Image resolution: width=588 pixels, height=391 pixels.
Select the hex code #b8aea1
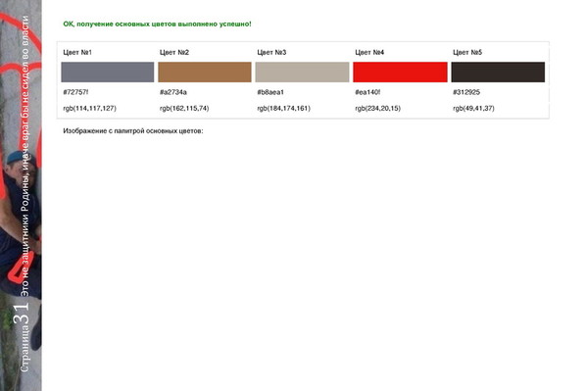tap(270, 92)
